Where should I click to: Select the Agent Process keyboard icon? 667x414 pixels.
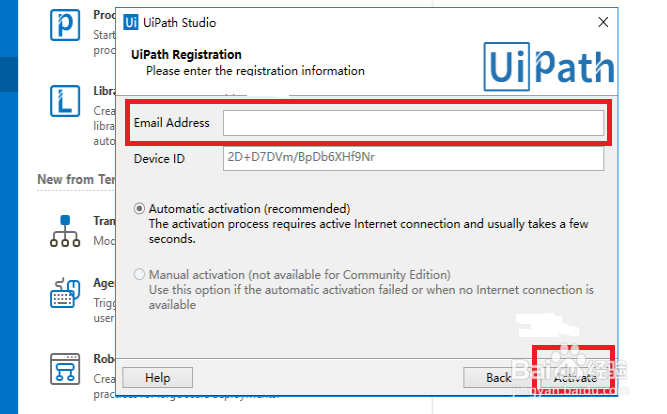point(65,294)
